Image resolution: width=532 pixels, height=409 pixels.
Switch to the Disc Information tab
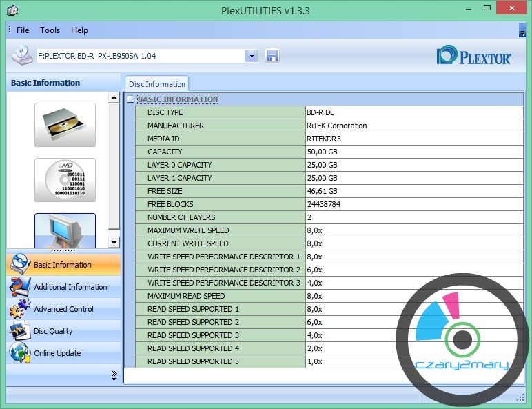coord(157,84)
